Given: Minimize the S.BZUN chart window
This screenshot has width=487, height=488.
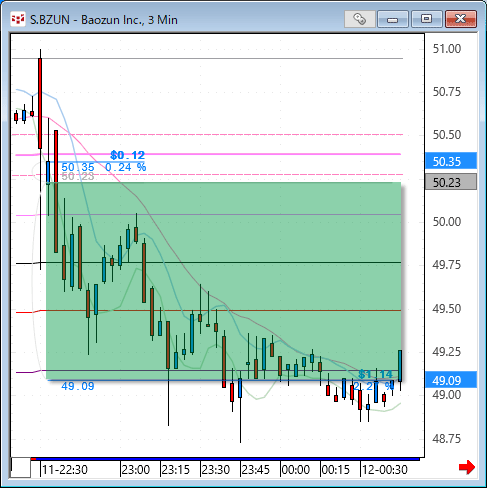Looking at the screenshot, I should click(393, 19).
